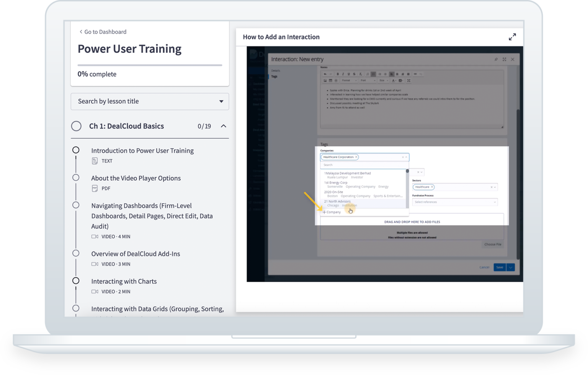The image size is (588, 375).
Task: Toggle completion circle for Interacting with Charts
Action: 76,281
